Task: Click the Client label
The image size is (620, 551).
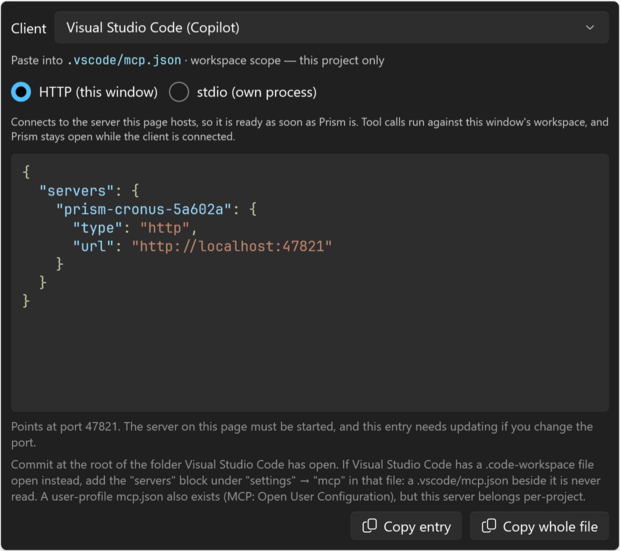Action: point(28,28)
